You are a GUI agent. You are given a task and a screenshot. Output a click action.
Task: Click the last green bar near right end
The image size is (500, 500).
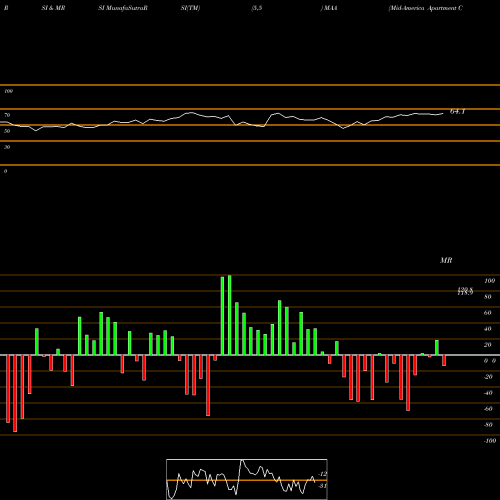pyautogui.click(x=437, y=348)
